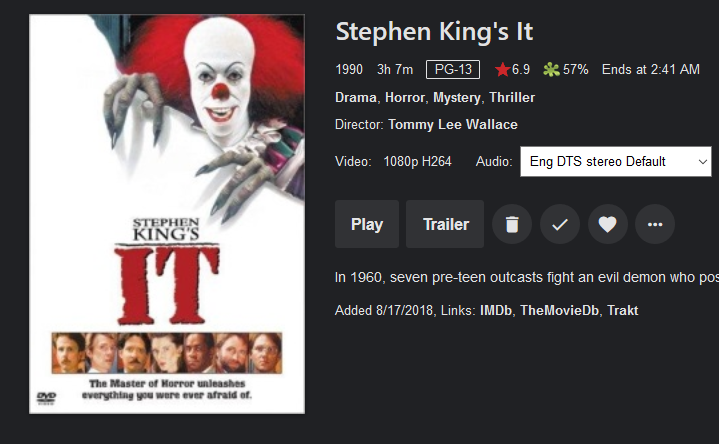The height and width of the screenshot is (444, 719).
Task: Open the Trailer for this movie
Action: coord(445,224)
